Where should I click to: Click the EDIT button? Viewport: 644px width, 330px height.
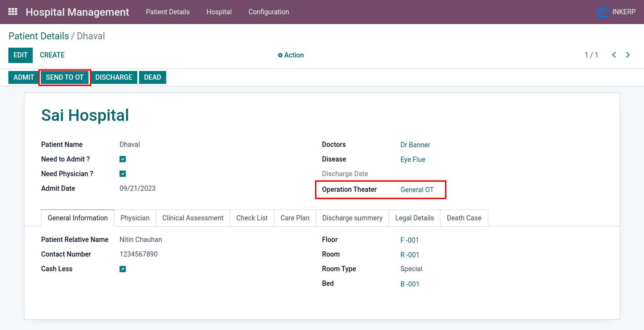pyautogui.click(x=21, y=55)
